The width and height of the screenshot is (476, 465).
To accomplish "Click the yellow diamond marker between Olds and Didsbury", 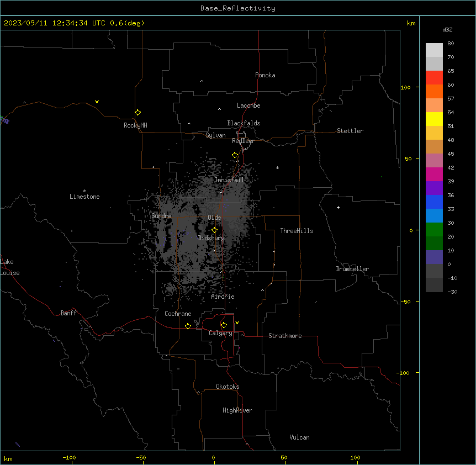I will [x=214, y=230].
